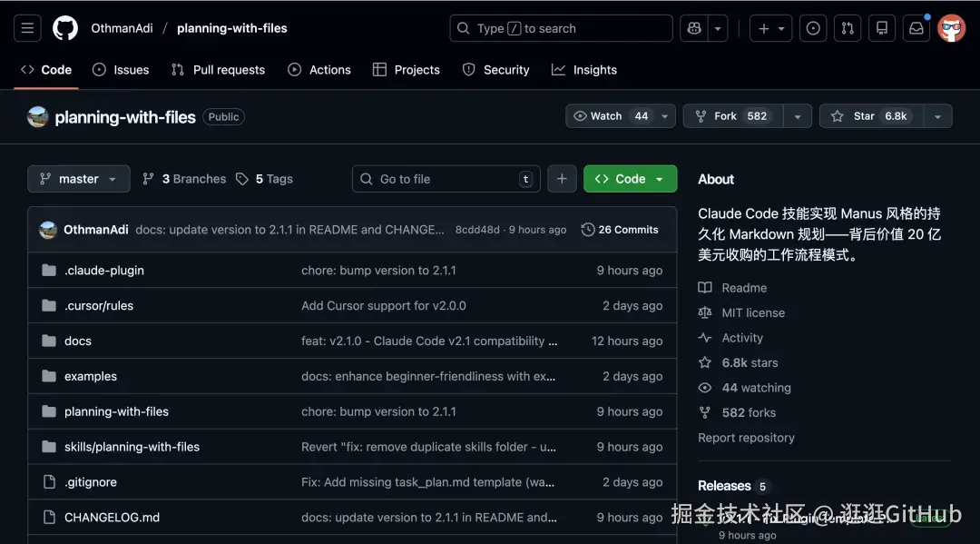Viewport: 980px width, 544px height.
Task: Expand the star lists dropdown arrow
Action: click(x=937, y=116)
